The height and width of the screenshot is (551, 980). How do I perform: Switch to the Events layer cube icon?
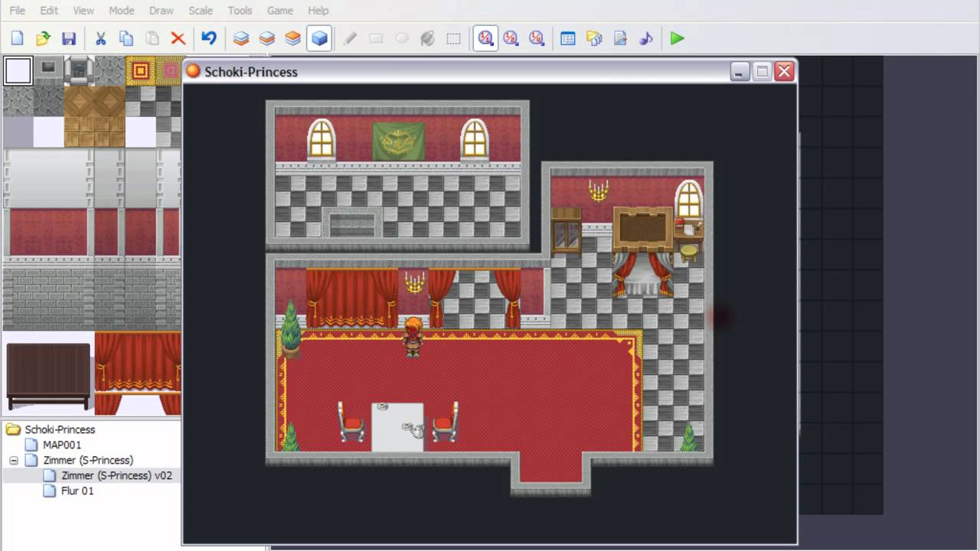coord(319,38)
